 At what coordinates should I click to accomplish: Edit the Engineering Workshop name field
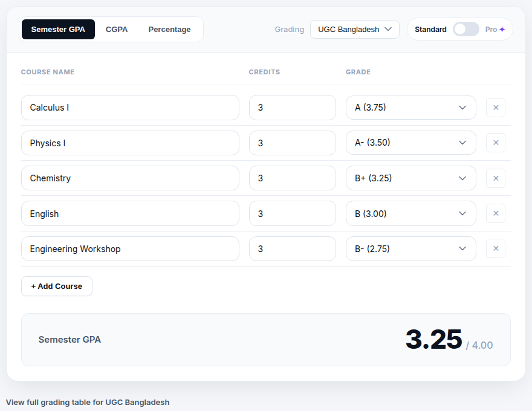pos(131,248)
